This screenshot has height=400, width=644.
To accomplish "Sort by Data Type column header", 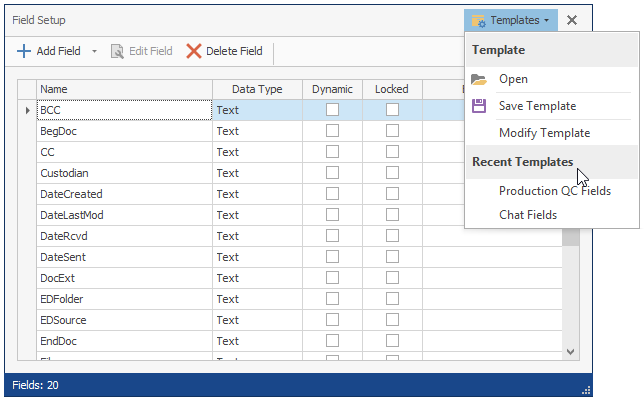I will 257,89.
